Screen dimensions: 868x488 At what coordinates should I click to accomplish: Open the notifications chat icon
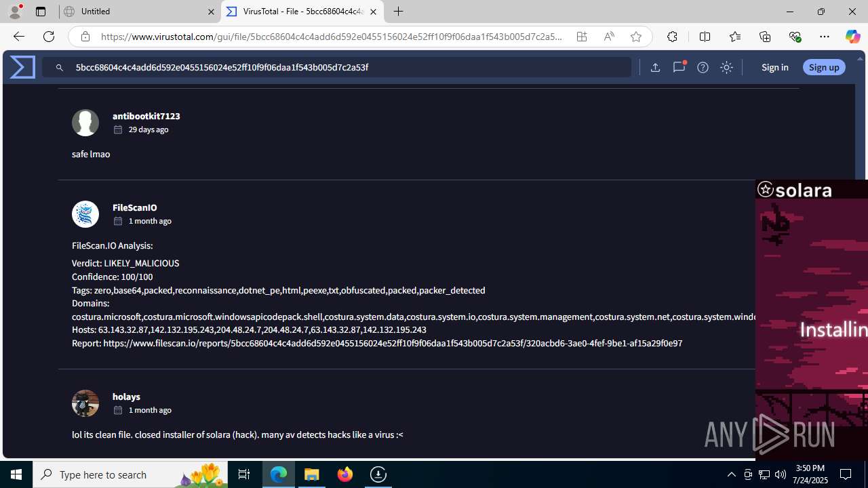[679, 67]
